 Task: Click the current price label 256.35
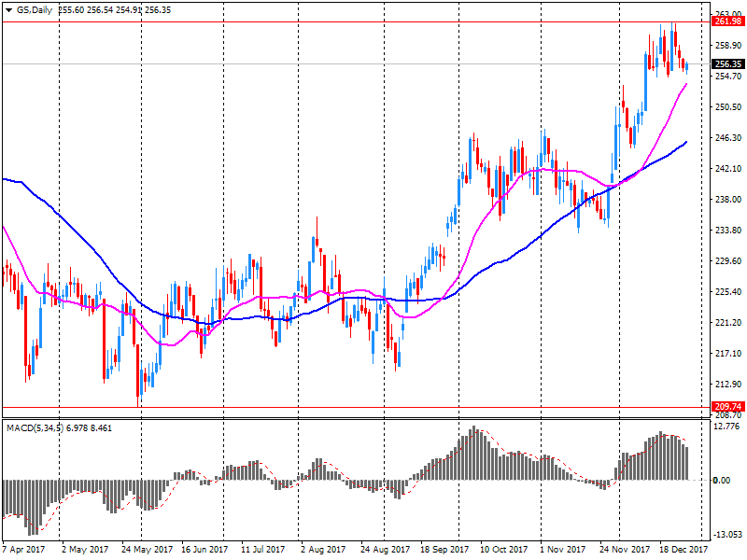[726, 64]
